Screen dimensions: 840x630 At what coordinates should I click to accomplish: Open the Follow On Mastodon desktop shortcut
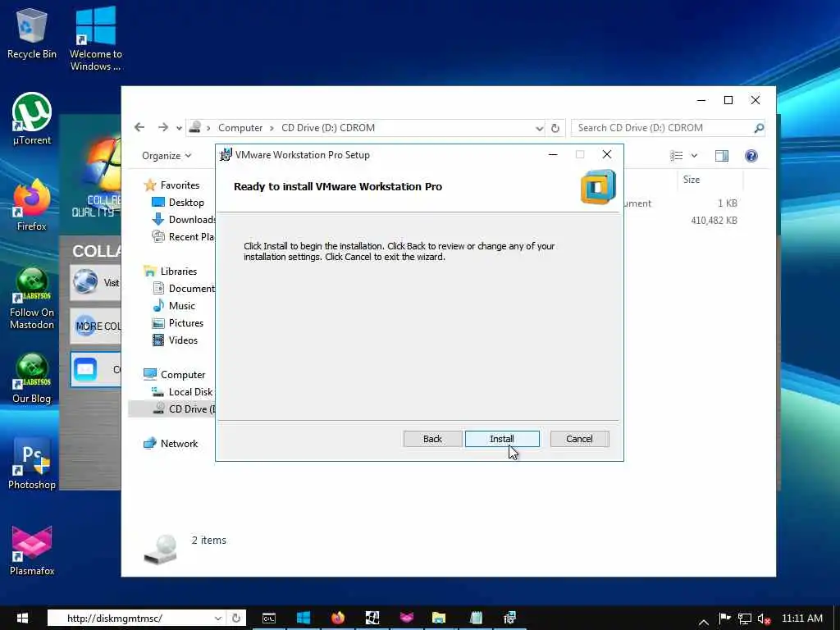point(32,299)
